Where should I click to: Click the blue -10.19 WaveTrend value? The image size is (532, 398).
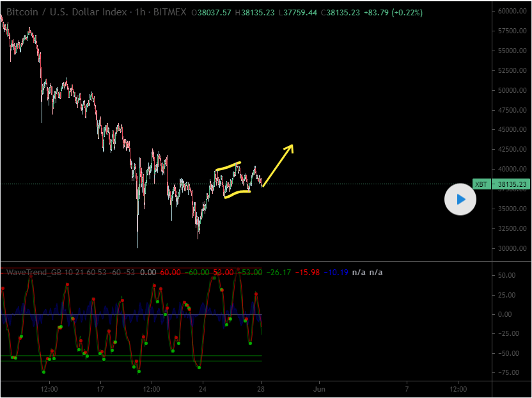337,273
